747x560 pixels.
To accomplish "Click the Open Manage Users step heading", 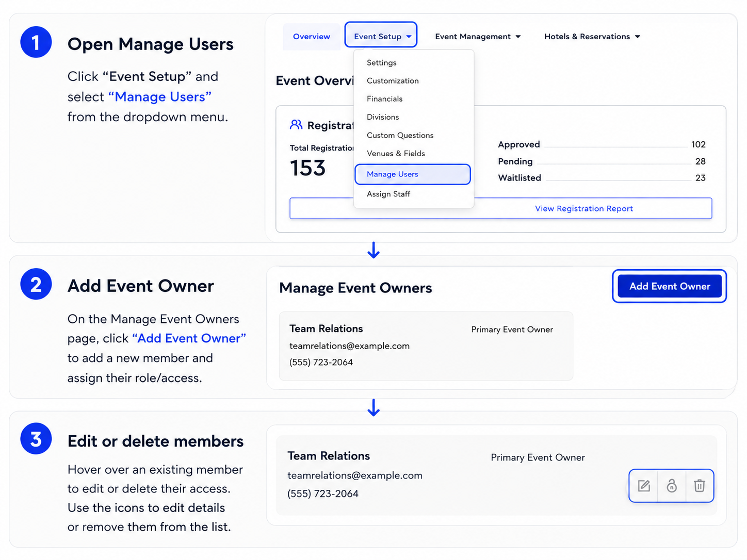I will (x=151, y=44).
